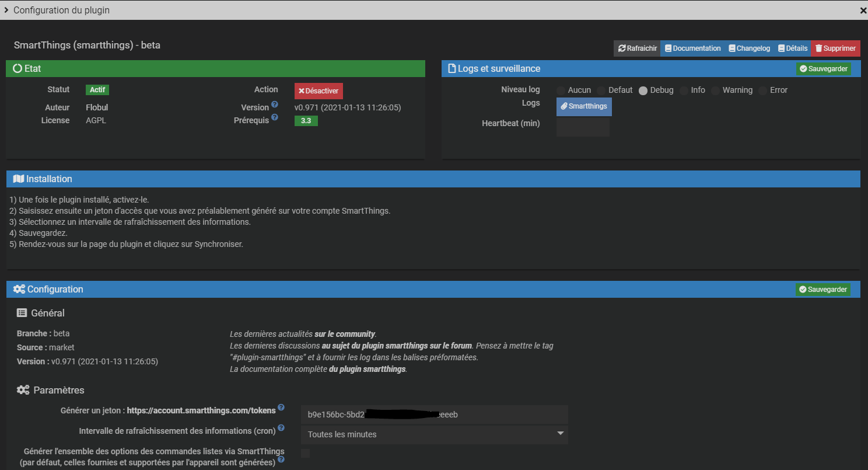Select Warning log level
Viewport: 868px width, 470px height.
715,90
